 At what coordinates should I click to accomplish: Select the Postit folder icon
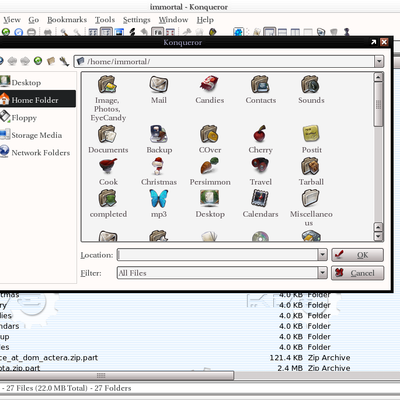click(x=311, y=134)
